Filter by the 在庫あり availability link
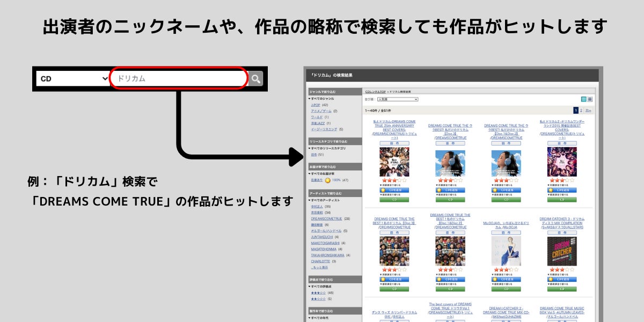Viewport: 644px width, 322px height. (317, 180)
